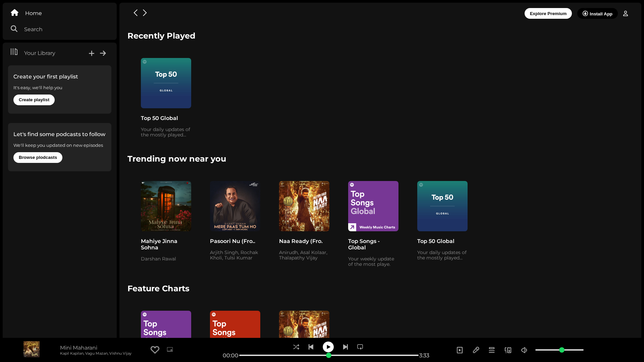Open red Top Songs cover in Feature Charts

click(x=235, y=324)
